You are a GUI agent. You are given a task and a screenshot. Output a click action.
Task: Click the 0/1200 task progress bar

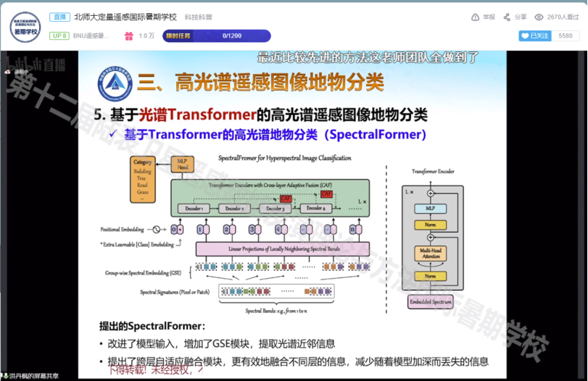[x=233, y=35]
